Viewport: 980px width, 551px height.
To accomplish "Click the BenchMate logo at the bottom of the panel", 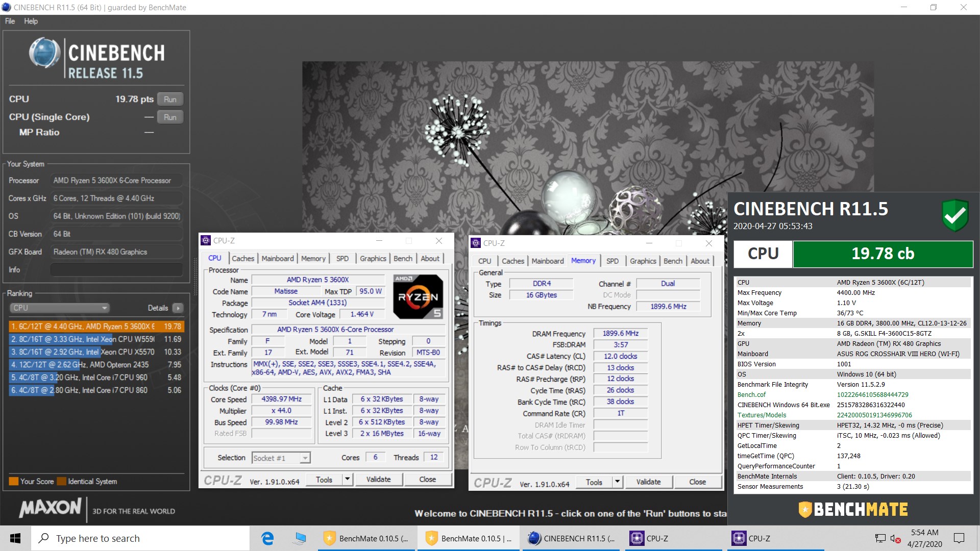I will coord(853,509).
